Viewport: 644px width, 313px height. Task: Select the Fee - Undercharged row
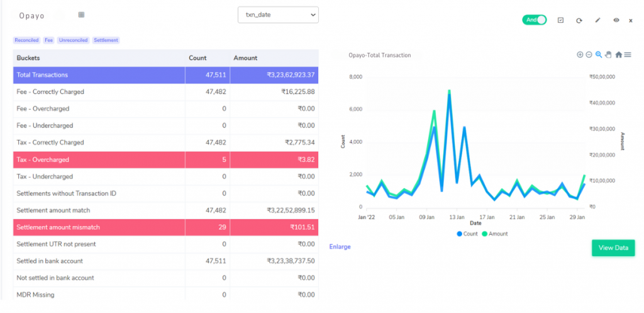tap(165, 126)
